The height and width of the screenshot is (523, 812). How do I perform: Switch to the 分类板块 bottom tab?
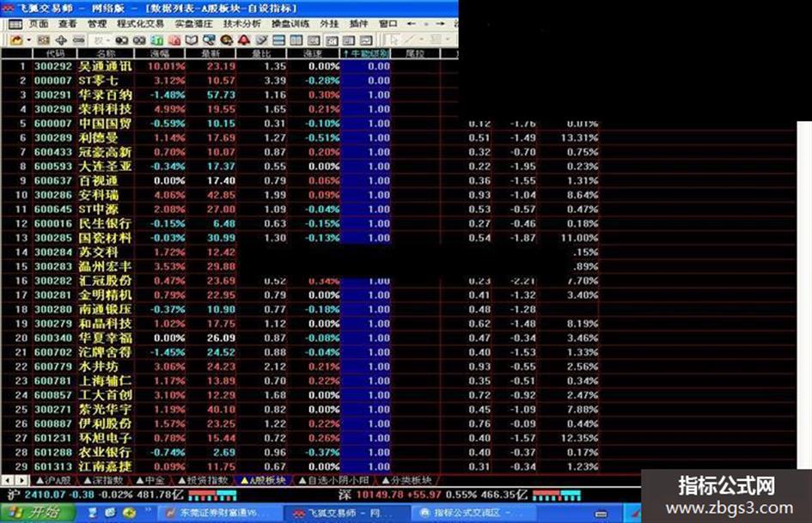pos(406,481)
